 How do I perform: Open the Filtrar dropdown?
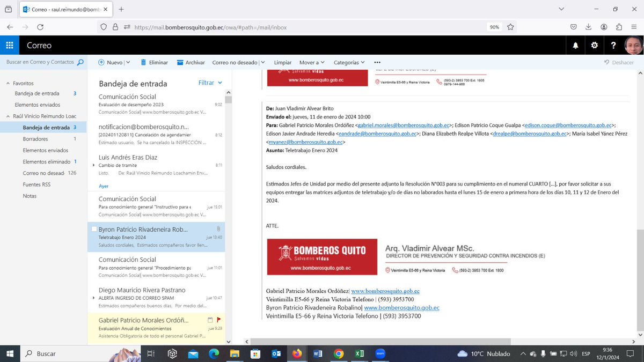[210, 83]
